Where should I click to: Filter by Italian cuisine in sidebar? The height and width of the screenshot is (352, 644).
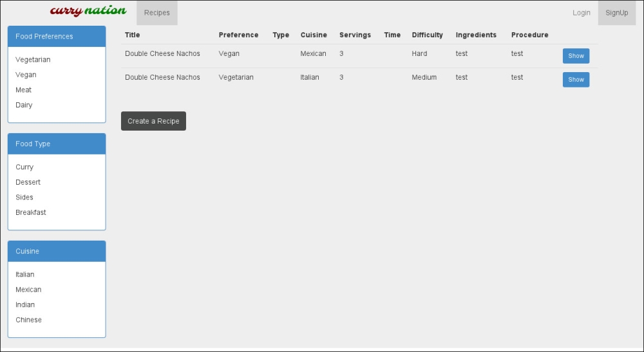pos(24,275)
